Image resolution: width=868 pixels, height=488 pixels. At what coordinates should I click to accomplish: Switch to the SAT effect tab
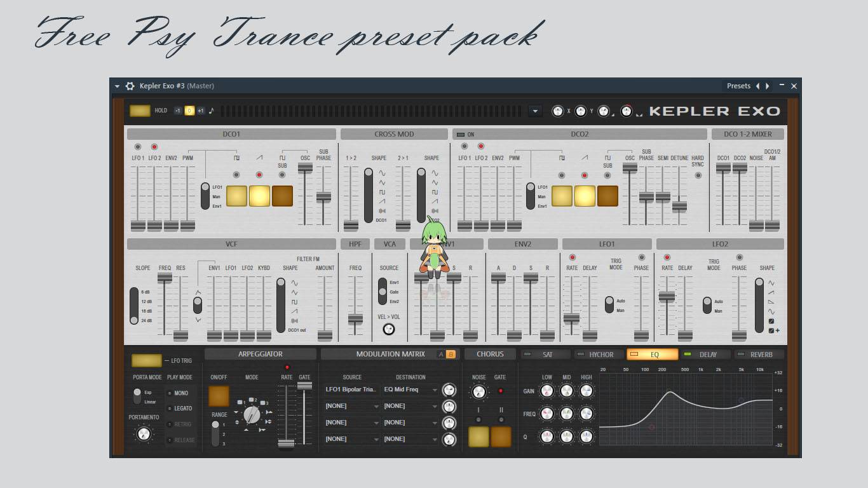(545, 355)
